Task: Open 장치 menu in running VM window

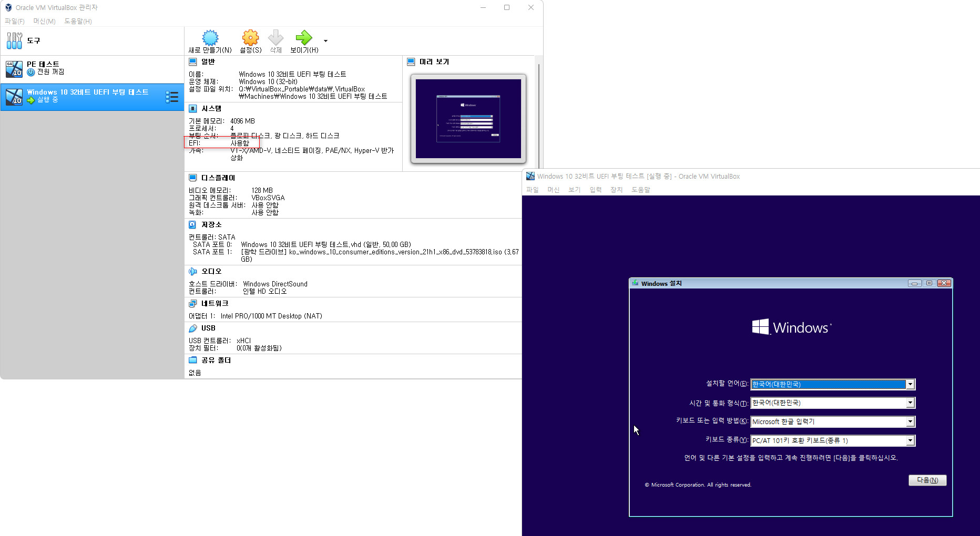Action: point(617,190)
